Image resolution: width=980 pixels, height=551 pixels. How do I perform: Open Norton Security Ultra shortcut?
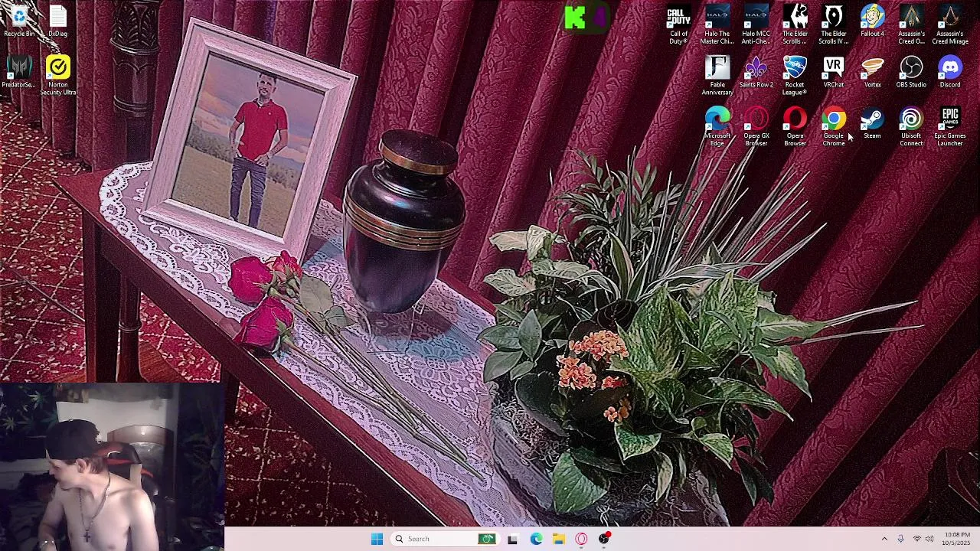point(58,76)
